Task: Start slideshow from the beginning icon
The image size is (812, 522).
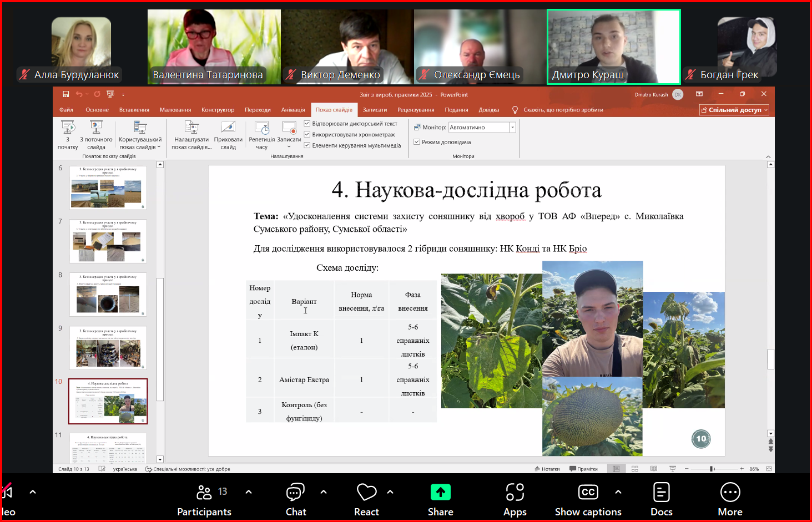Action: 68,129
